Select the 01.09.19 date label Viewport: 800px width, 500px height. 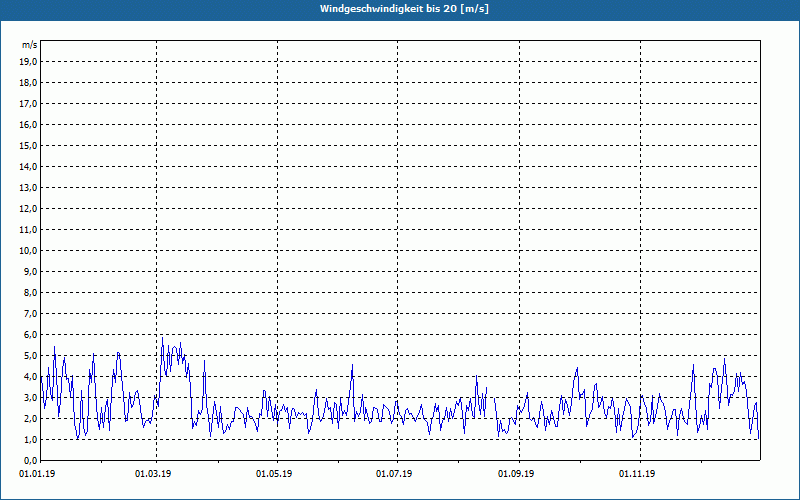pos(516,474)
